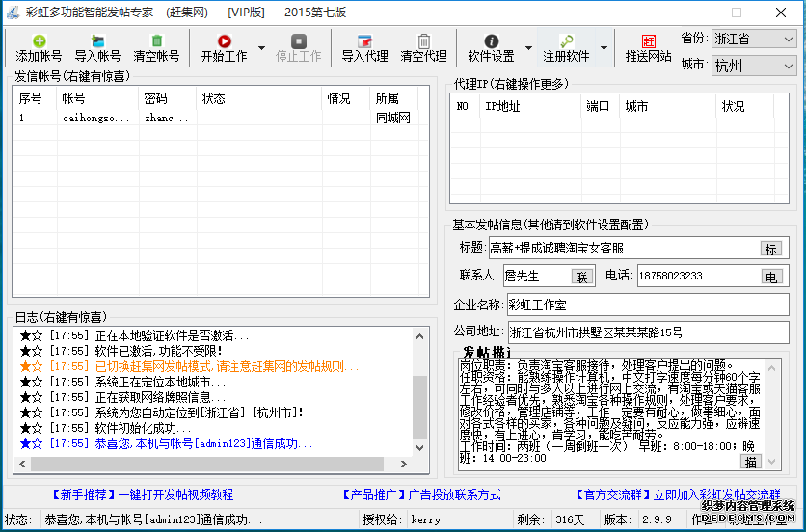Image resolution: width=806 pixels, height=532 pixels.
Task: Click the log scroll up arrow
Action: 420,336
